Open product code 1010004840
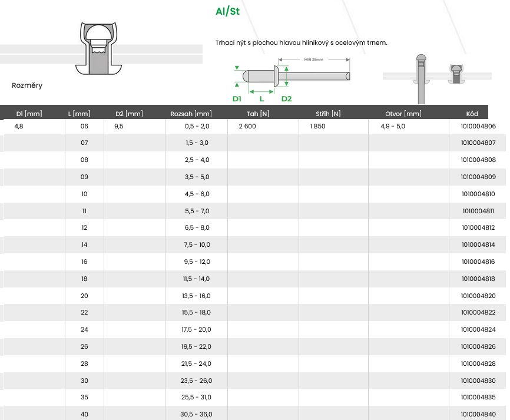510x420 pixels. (478, 414)
